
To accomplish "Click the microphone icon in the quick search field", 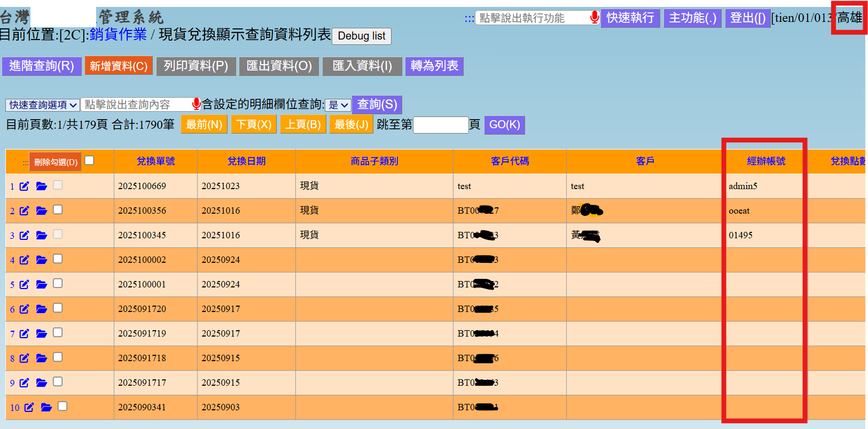I will 196,104.
